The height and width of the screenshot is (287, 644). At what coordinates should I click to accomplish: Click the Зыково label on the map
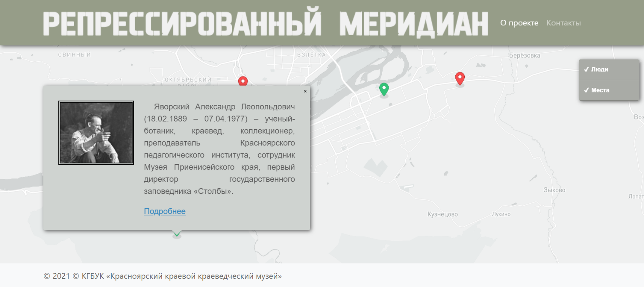pos(554,190)
